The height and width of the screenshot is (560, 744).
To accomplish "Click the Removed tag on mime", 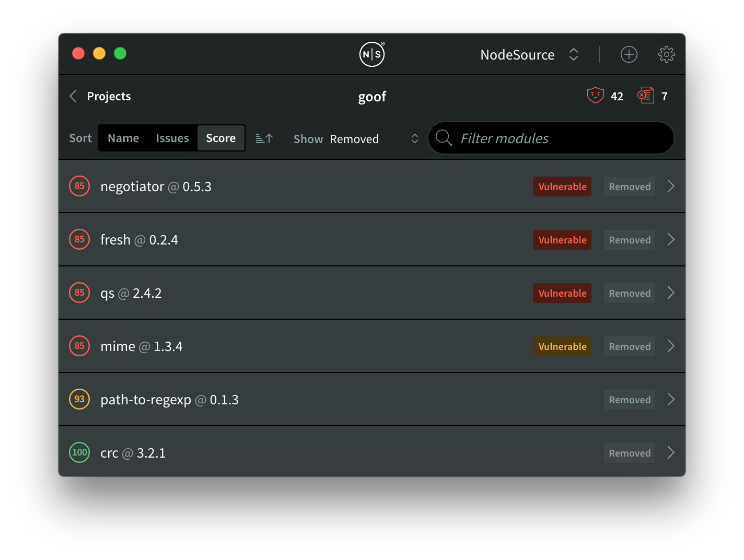I will click(630, 346).
